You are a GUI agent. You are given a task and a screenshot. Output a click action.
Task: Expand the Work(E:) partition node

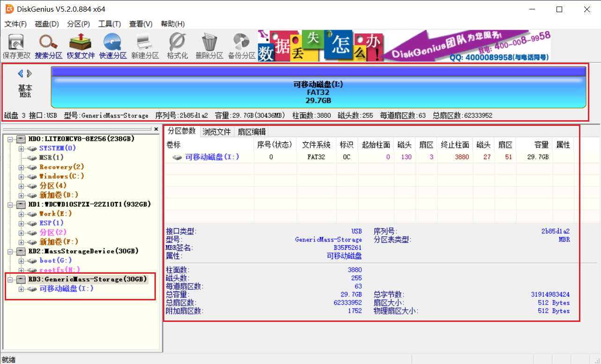click(x=21, y=214)
